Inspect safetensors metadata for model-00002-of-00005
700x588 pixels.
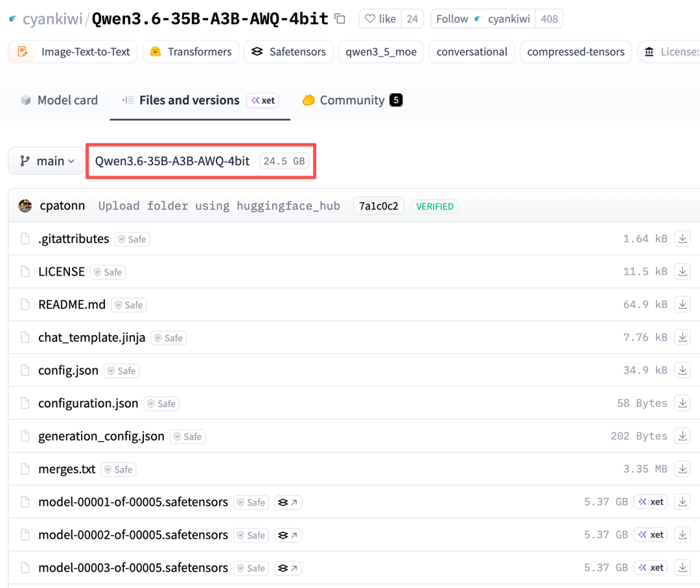coord(288,535)
